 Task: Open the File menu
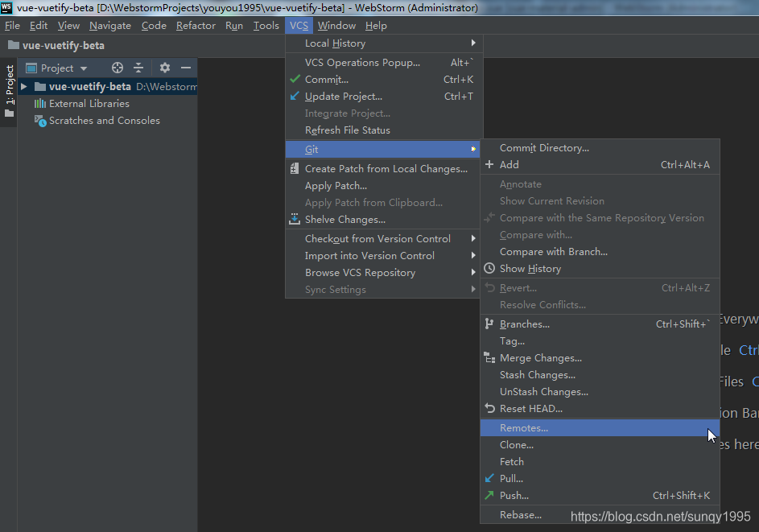point(12,26)
